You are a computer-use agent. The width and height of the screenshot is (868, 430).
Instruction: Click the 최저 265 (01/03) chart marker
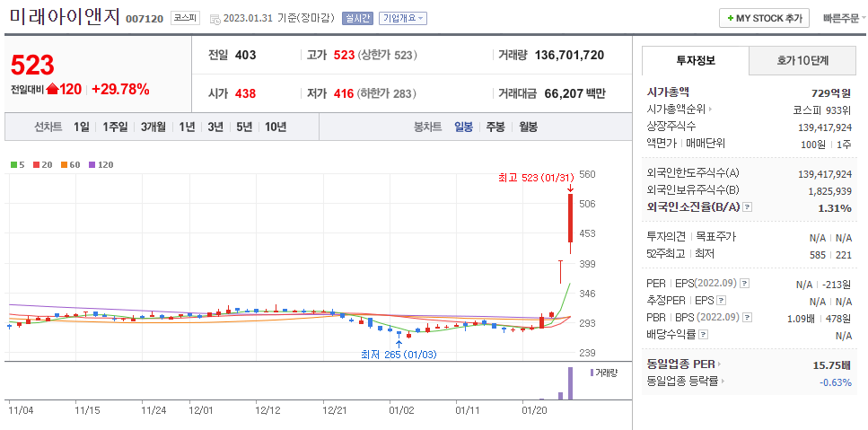[x=399, y=355]
